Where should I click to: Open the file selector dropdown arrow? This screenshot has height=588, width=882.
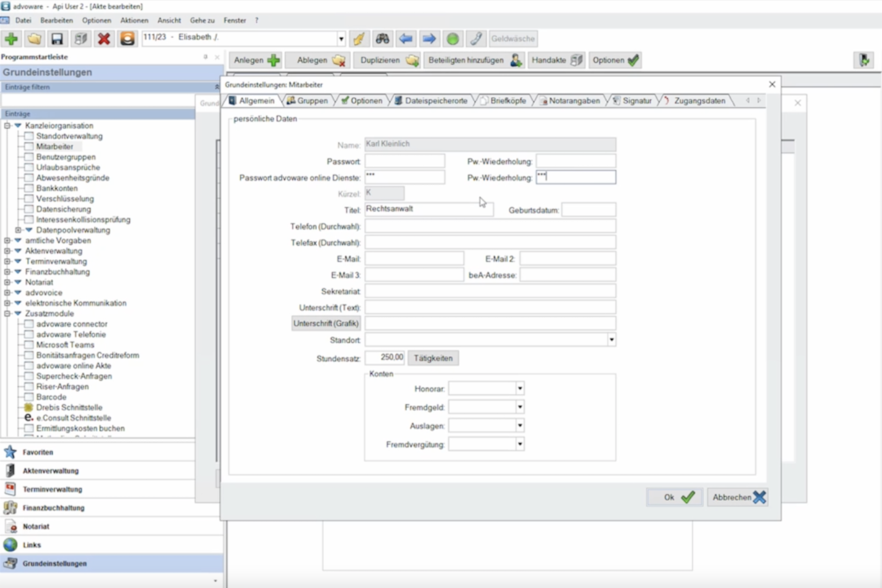(x=341, y=39)
